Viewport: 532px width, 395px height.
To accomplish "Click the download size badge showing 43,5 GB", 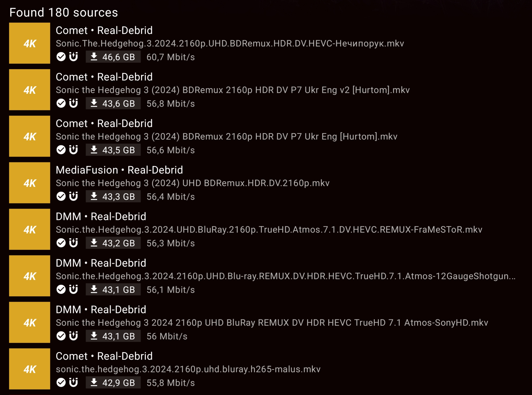I will (113, 150).
